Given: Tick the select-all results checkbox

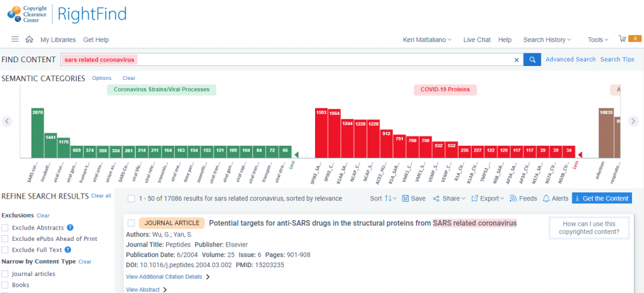Looking at the screenshot, I should 131,199.
